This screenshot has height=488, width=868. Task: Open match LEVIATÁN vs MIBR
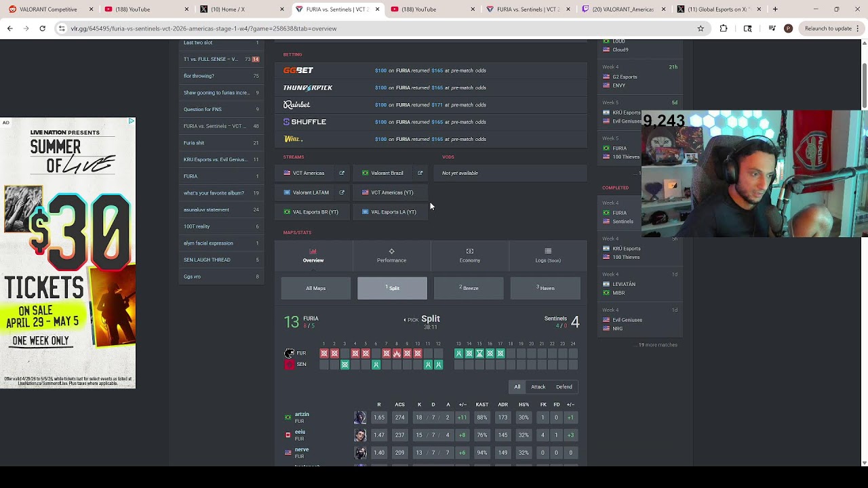pyautogui.click(x=640, y=284)
